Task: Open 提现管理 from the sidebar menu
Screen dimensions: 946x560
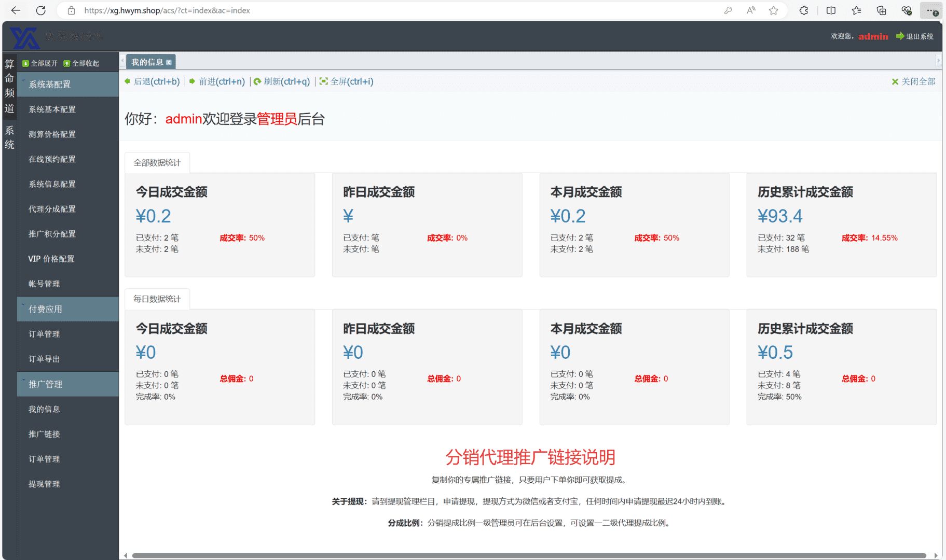Action: [x=44, y=484]
